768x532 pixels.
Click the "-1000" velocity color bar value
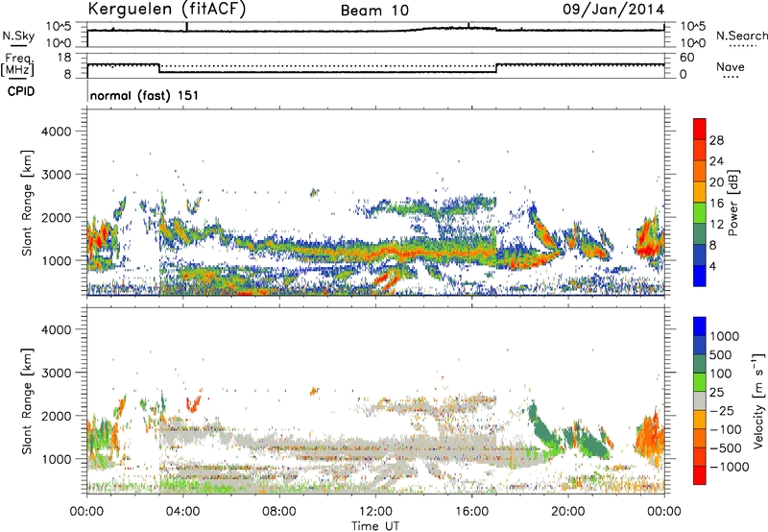coord(729,467)
